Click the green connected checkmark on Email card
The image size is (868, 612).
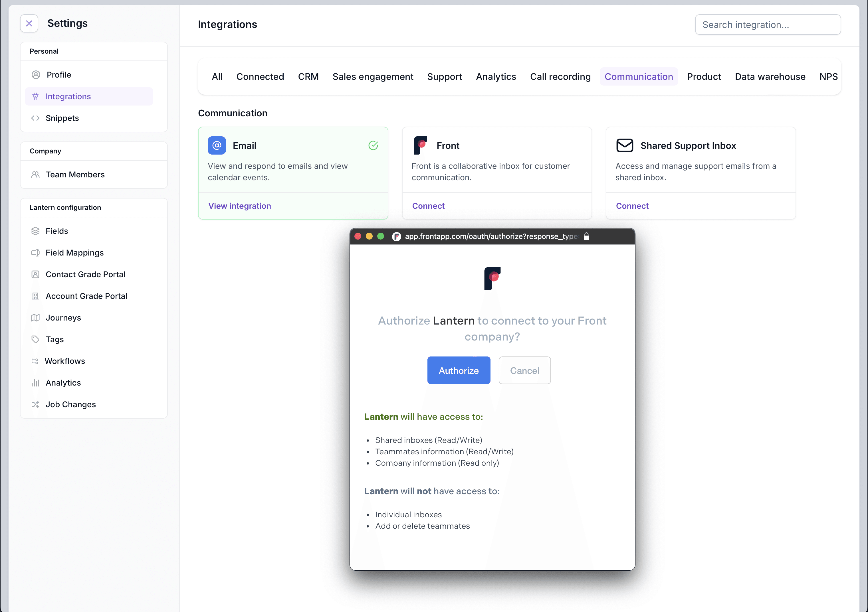(x=373, y=145)
